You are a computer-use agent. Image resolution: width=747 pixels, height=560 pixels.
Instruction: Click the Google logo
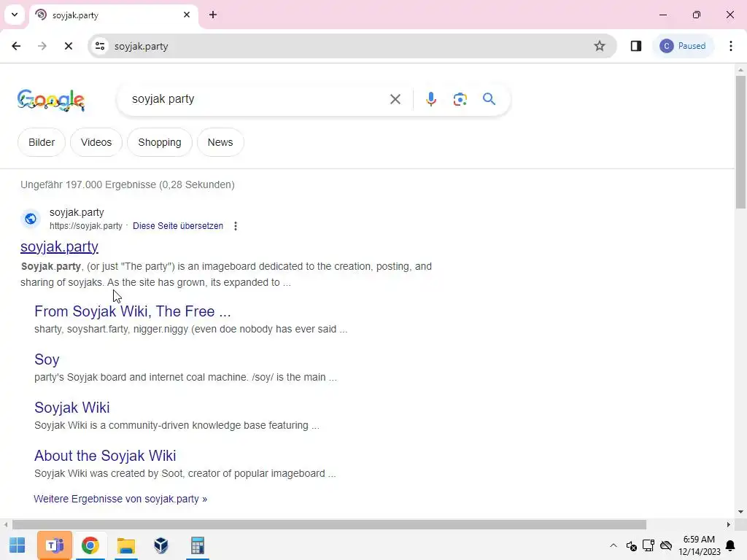pos(51,100)
